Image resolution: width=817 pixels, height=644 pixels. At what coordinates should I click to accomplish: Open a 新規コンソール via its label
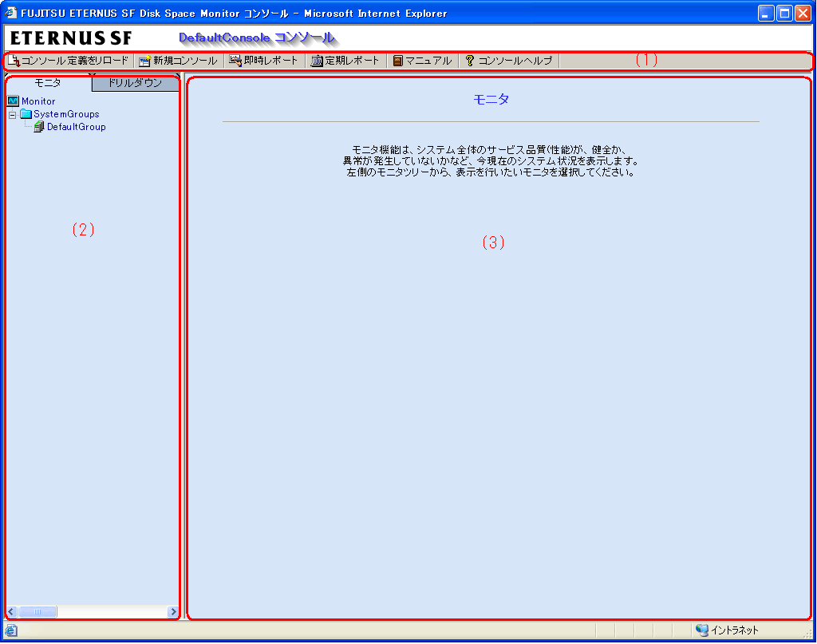pyautogui.click(x=185, y=61)
